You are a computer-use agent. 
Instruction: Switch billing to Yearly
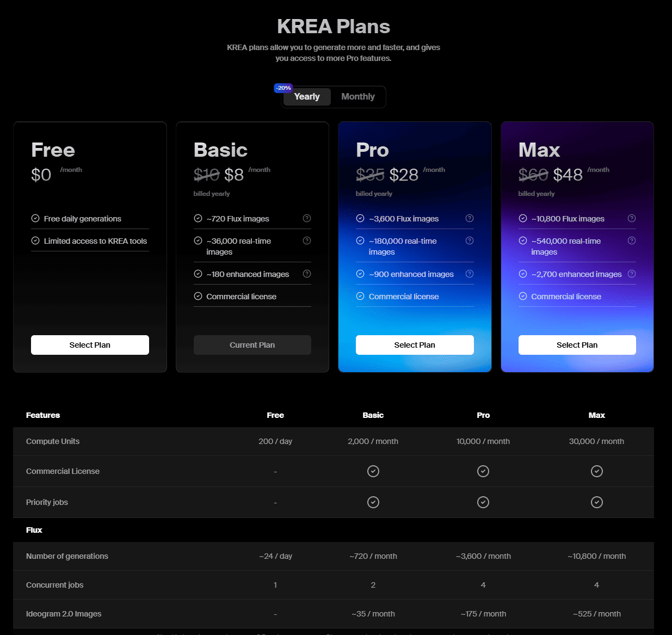pyautogui.click(x=307, y=97)
